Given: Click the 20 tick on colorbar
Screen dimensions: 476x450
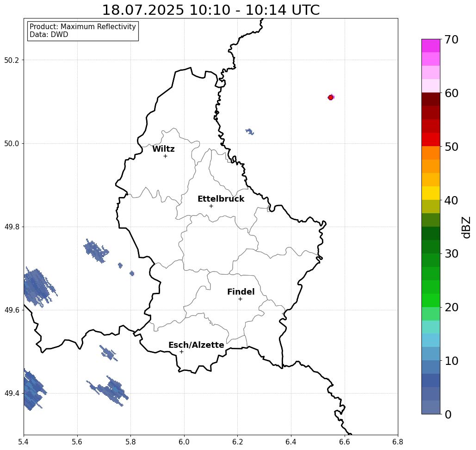Looking at the screenshot, I should click(x=451, y=308).
